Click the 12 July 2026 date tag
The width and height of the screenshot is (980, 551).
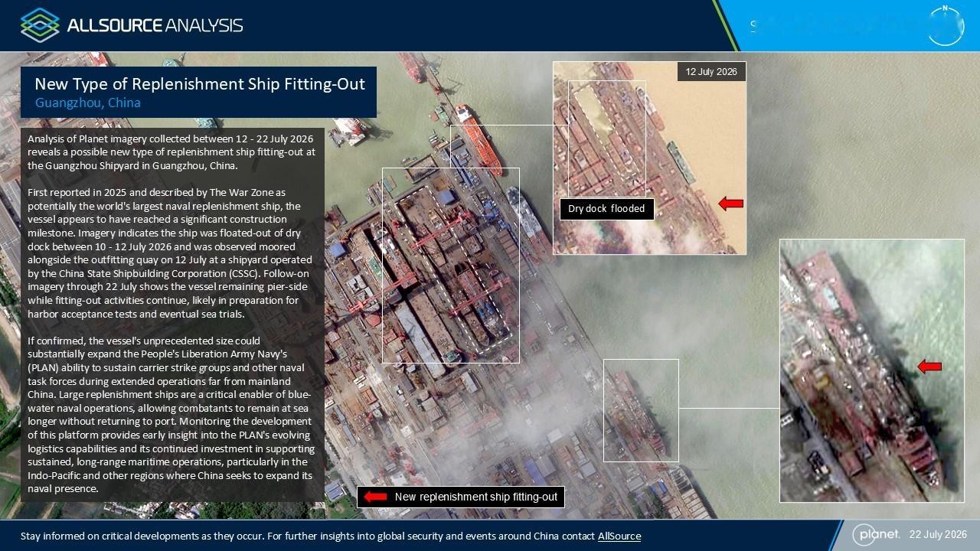coord(711,72)
